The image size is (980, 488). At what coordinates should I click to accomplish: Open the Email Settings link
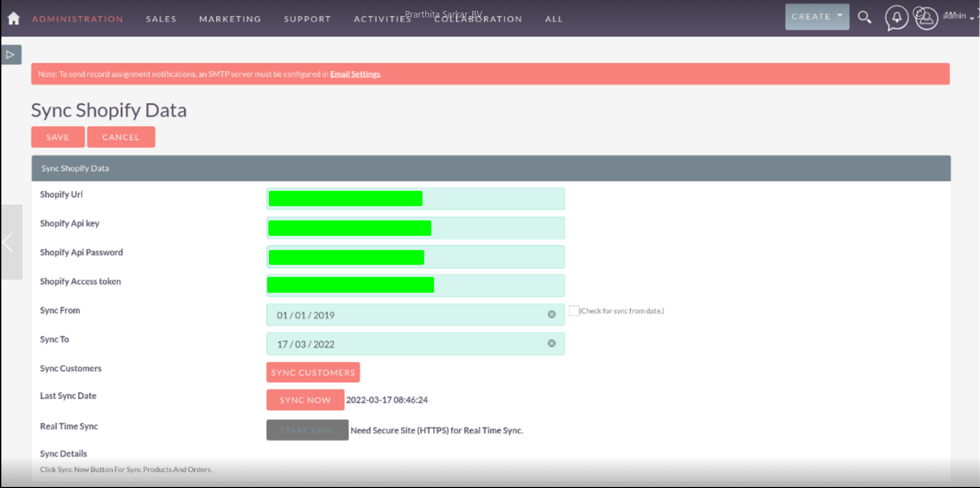(355, 74)
